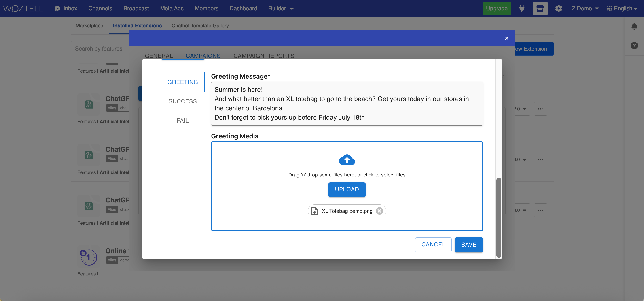Save the campaign with SAVE
The height and width of the screenshot is (301, 644).
468,245
